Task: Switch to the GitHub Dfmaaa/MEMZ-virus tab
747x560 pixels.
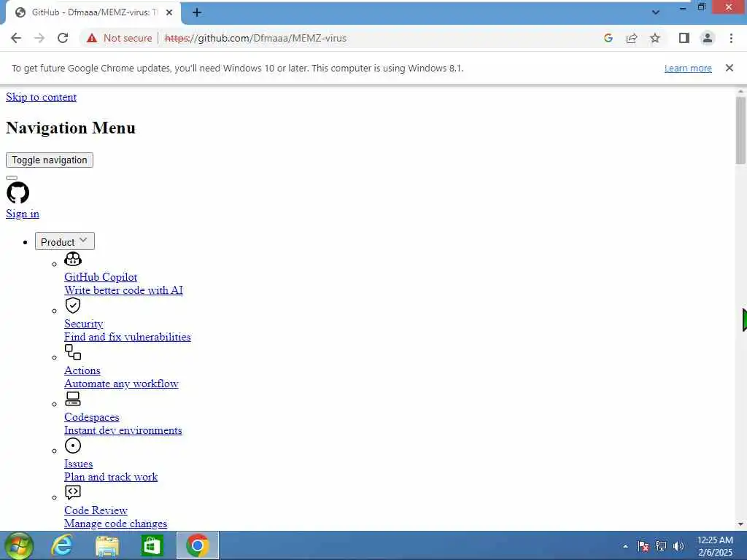Action: [x=93, y=13]
